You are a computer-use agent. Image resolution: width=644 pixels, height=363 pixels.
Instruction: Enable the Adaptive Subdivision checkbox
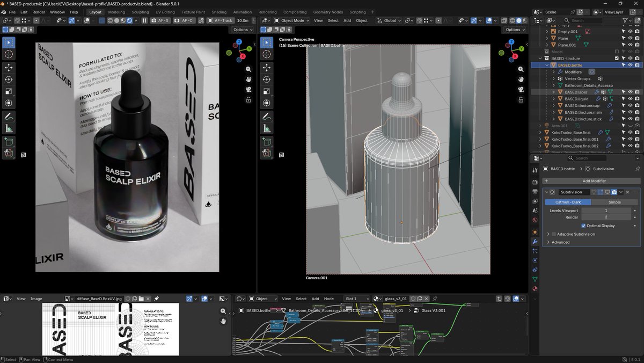tap(554, 234)
